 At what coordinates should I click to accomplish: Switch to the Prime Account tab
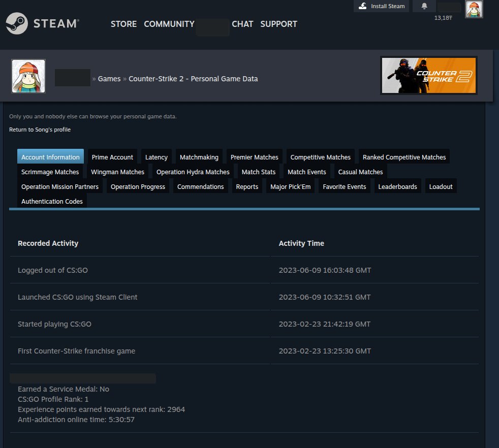(112, 157)
